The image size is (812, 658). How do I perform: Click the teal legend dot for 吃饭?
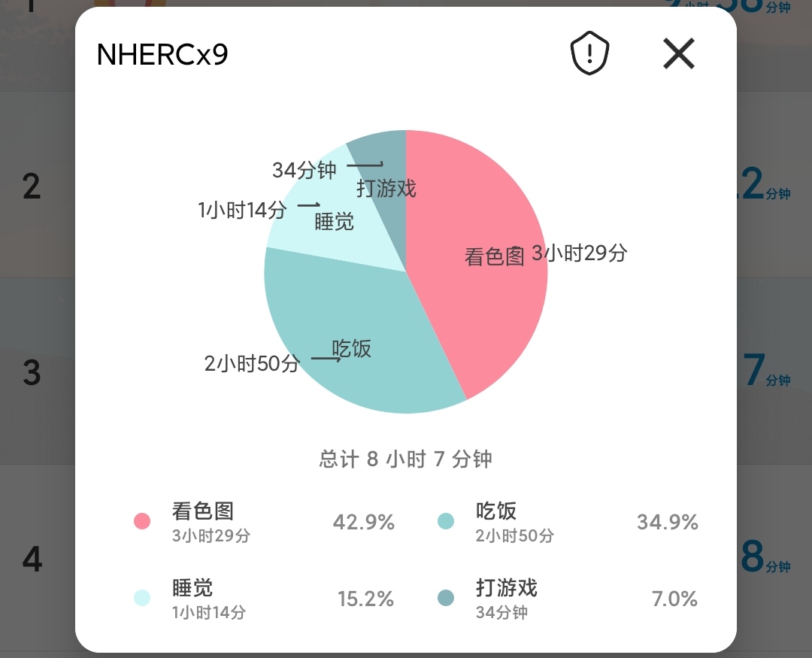446,521
